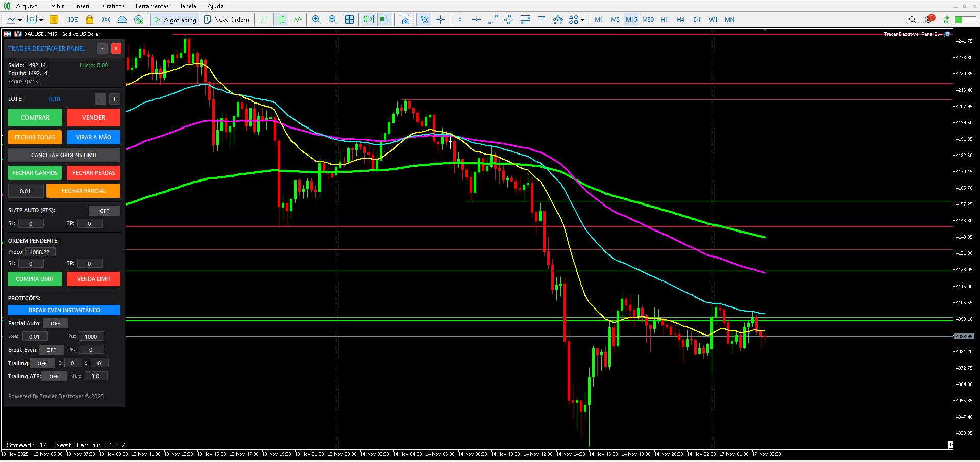Click the zoom out magnifier icon
Screen dimensions: 980x462
click(333, 20)
